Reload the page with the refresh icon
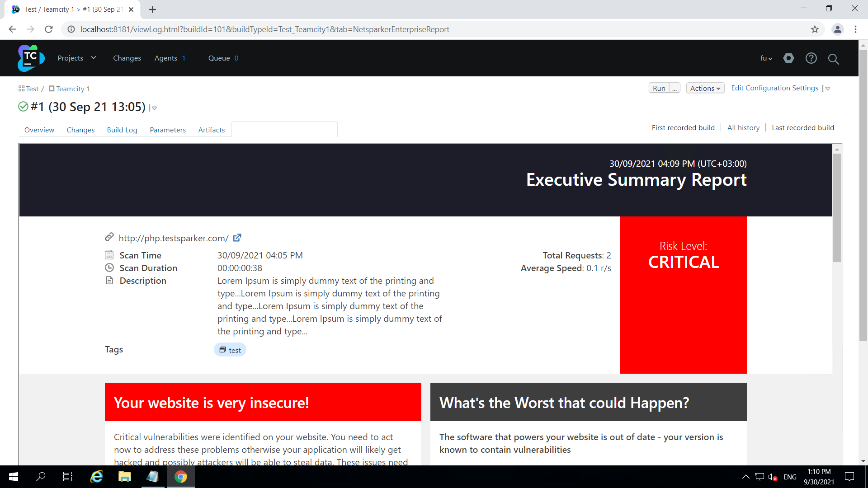This screenshot has width=868, height=488. click(49, 29)
